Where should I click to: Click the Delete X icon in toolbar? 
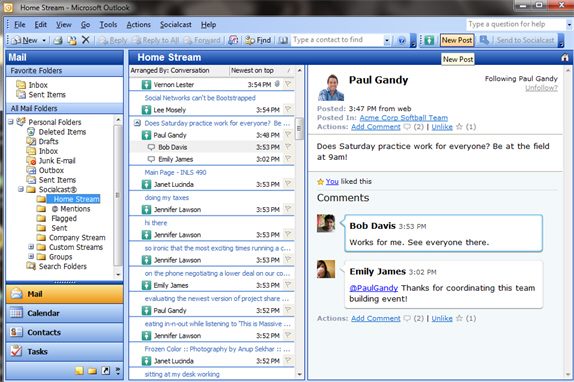point(86,40)
